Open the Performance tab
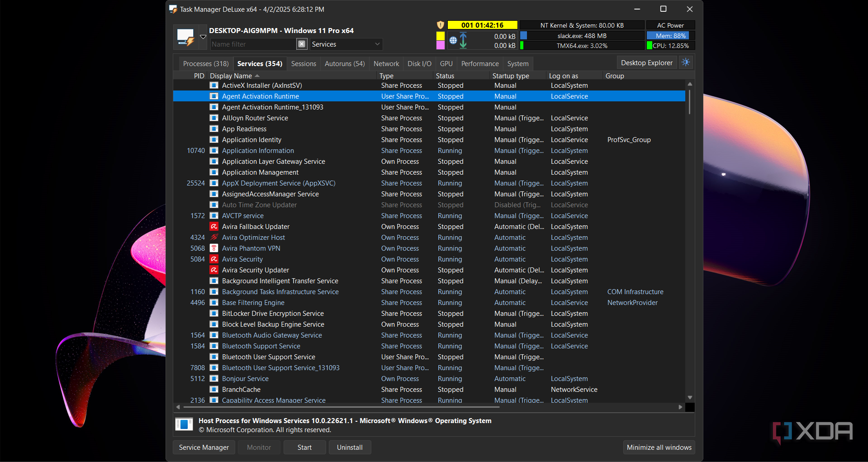The width and height of the screenshot is (868, 462). click(x=479, y=64)
